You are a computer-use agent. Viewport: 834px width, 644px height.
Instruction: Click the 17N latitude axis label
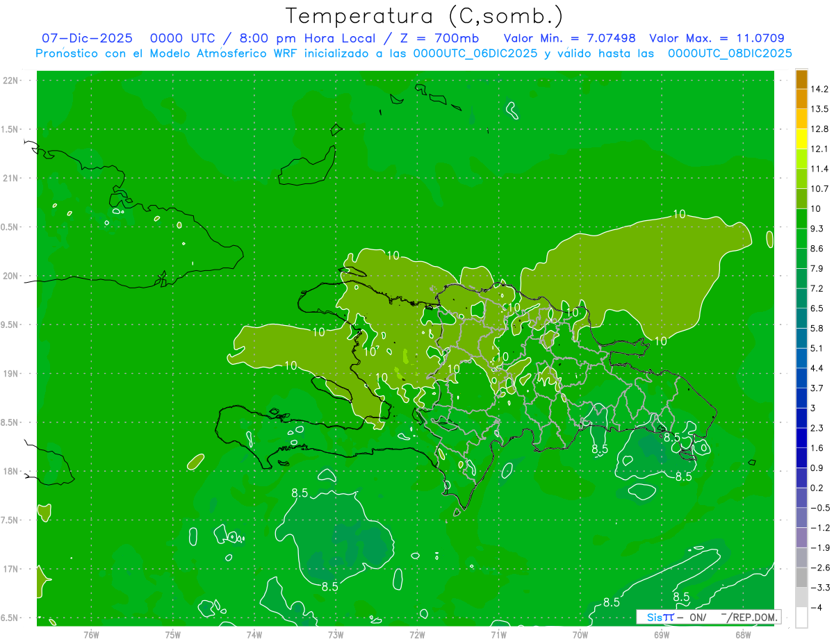pyautogui.click(x=10, y=569)
